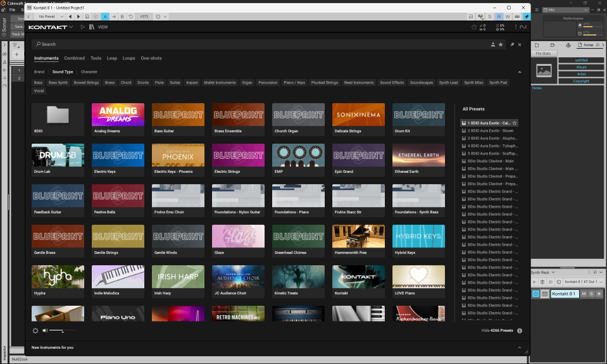
Task: Pin the Kontakt browser panel
Action: [x=512, y=44]
